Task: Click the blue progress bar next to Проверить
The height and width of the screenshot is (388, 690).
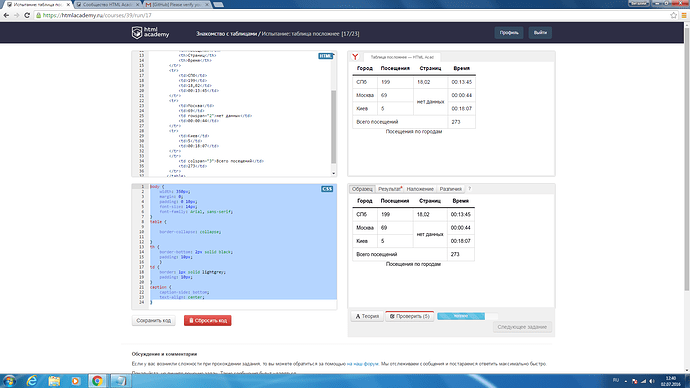Action: 461,316
